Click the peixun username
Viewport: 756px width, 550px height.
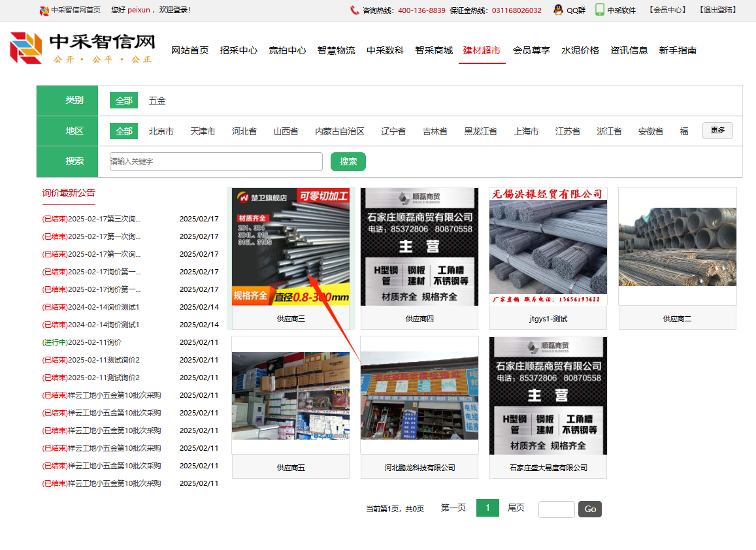coord(139,10)
